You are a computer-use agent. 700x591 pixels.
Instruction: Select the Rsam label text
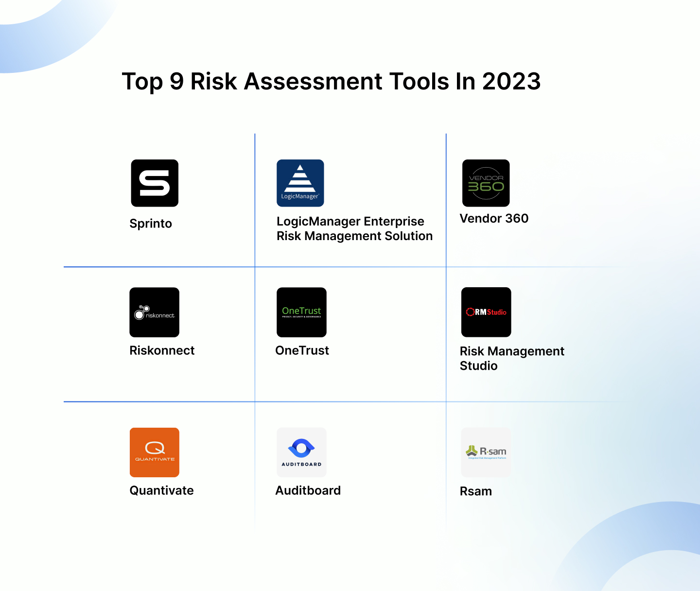point(476,491)
